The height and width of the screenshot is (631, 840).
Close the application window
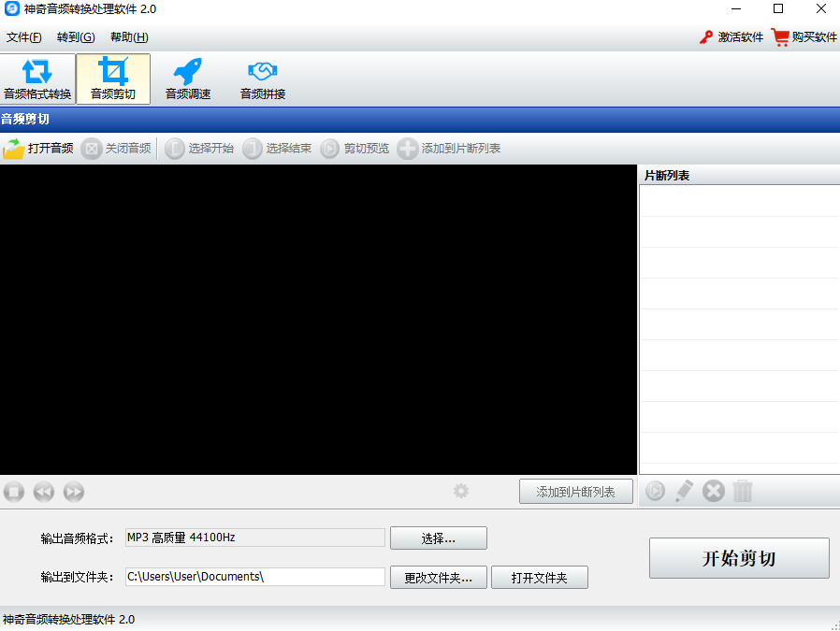(820, 8)
